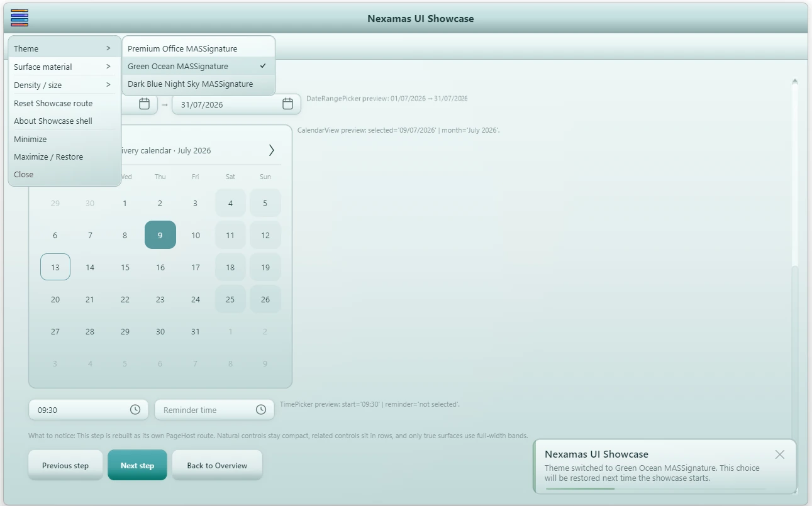Open clock icon in Reminder time field
The image size is (812, 506).
tap(261, 410)
